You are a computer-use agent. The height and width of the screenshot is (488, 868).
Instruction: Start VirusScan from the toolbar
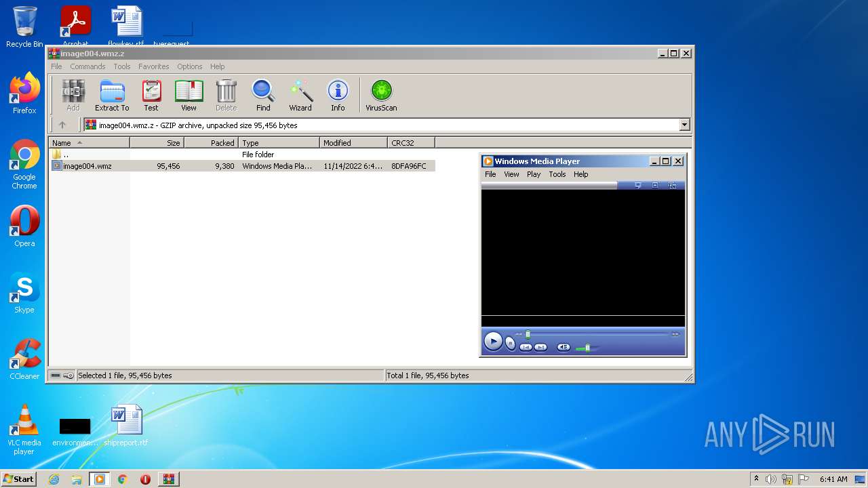(x=381, y=96)
